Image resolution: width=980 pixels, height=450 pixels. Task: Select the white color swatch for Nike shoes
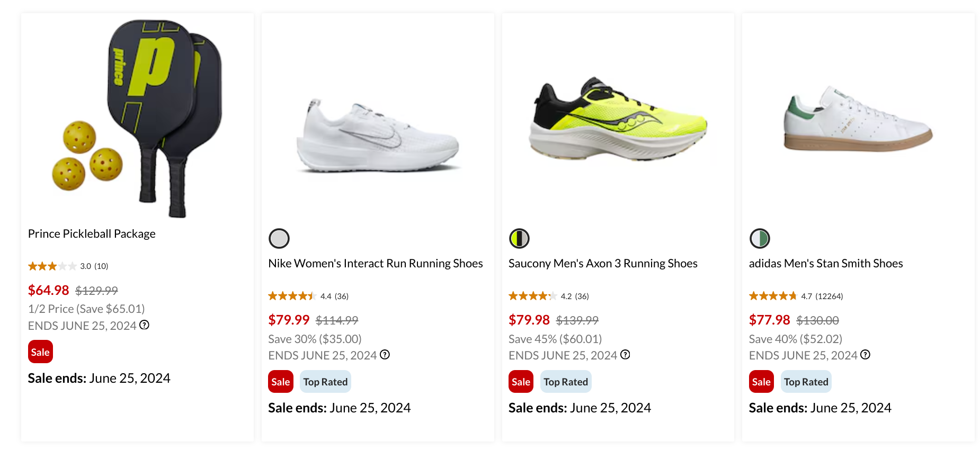(x=279, y=239)
